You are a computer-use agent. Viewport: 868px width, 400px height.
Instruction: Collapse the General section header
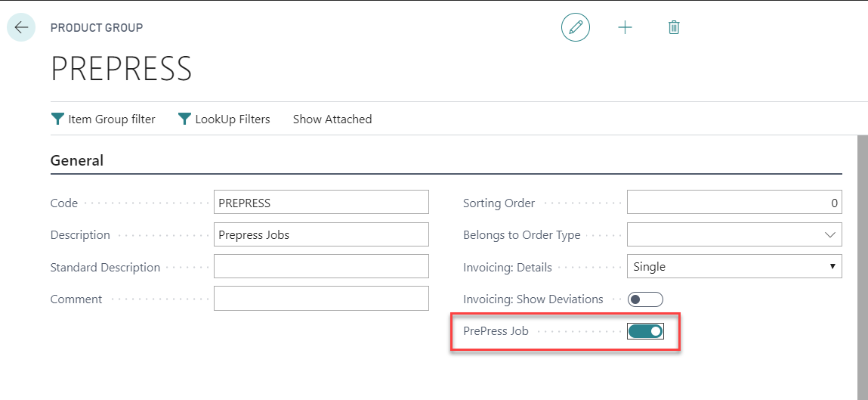point(77,160)
